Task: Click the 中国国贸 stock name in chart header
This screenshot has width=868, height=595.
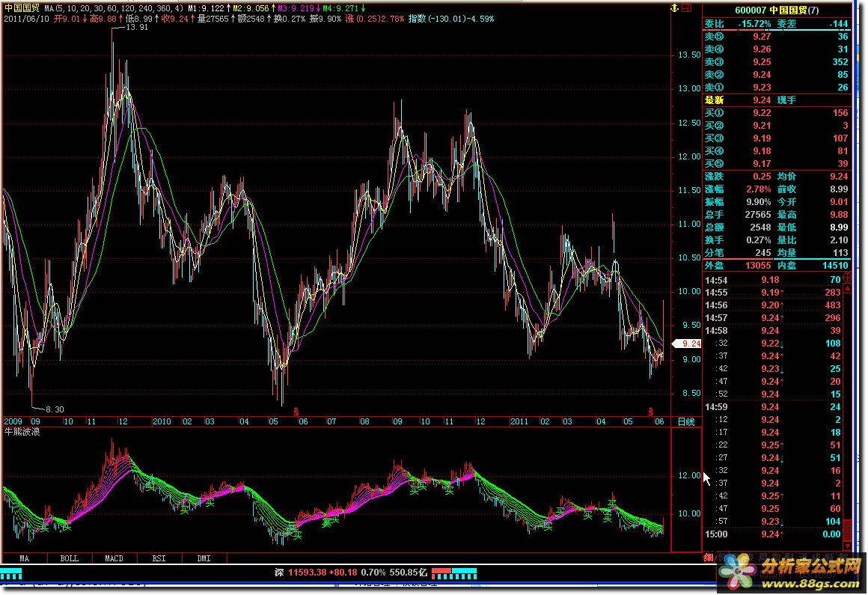Action: click(22, 8)
